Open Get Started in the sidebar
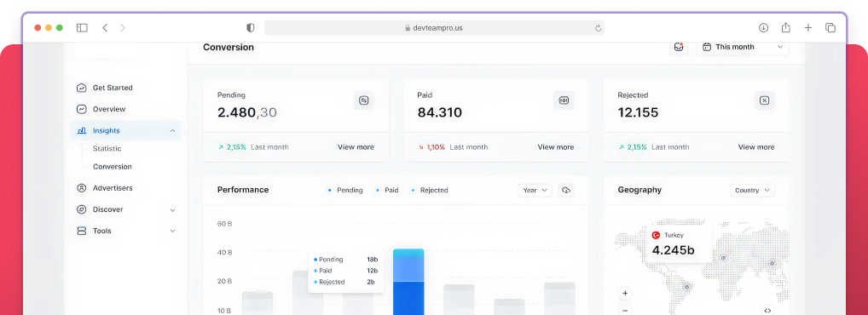Screen dimensions: 868x315 [x=113, y=88]
